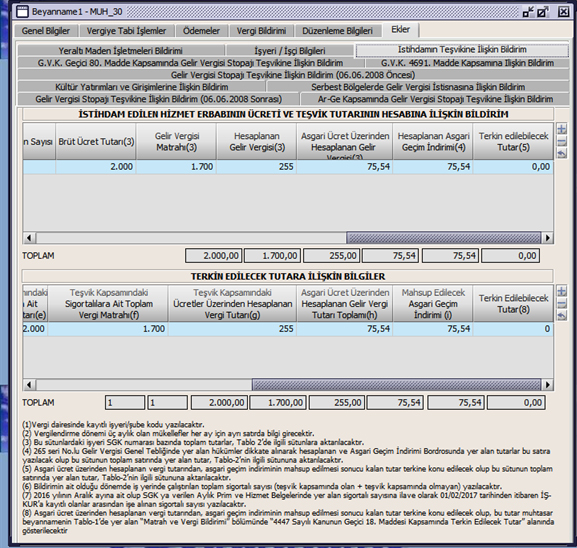Click upper TOPLAM field showing 0,00
The height and width of the screenshot is (548, 577).
510,256
